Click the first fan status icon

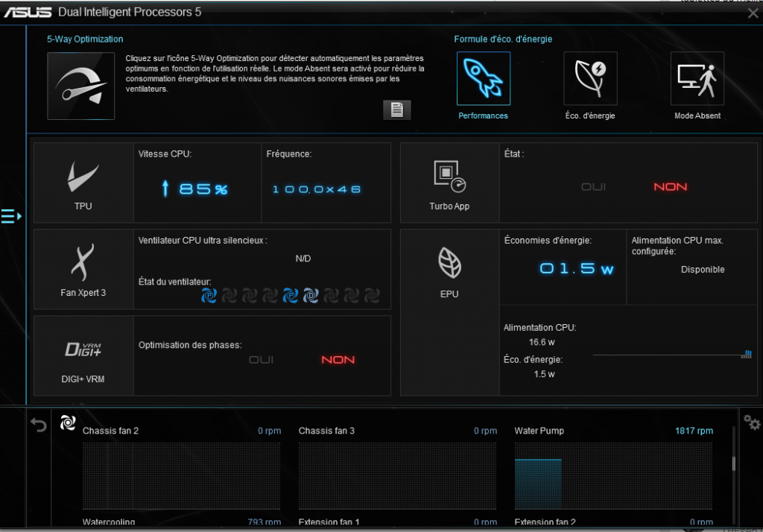209,296
